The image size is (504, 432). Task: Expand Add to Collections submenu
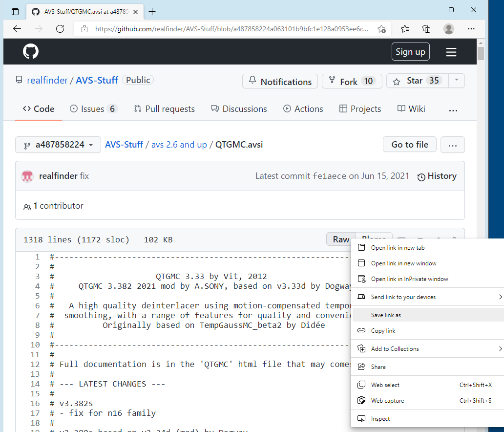pos(427,349)
